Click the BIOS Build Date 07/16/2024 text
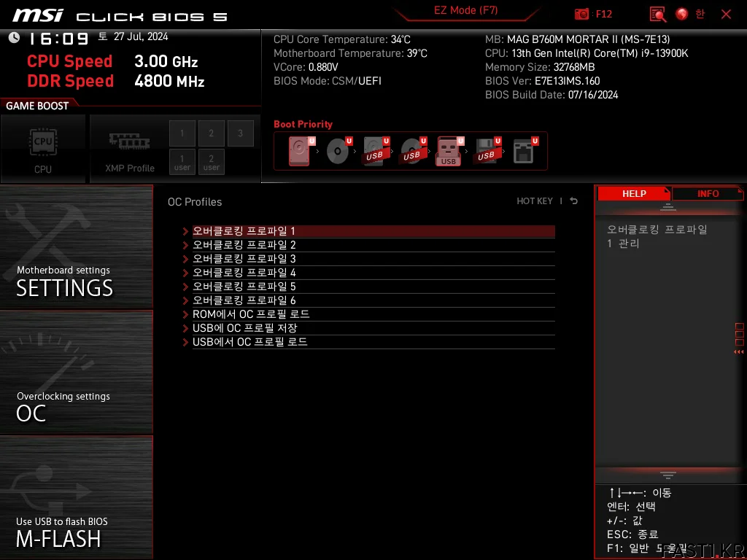This screenshot has height=560, width=747. click(x=551, y=95)
